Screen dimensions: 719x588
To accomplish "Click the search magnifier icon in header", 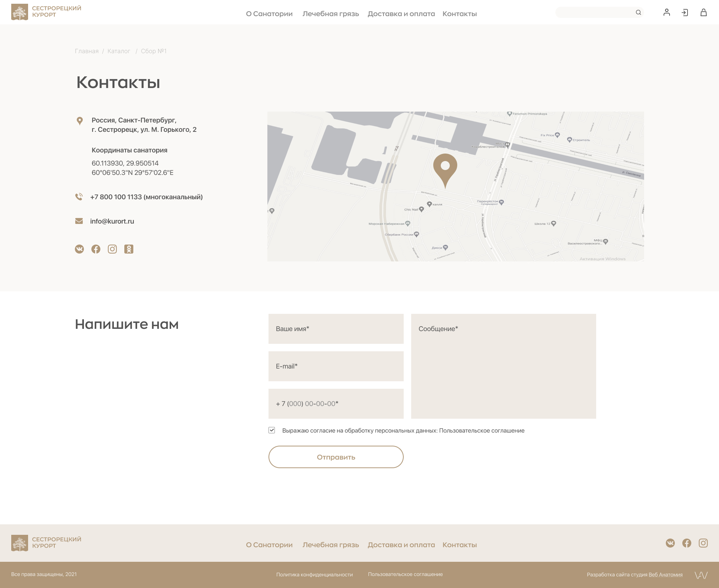I will [638, 13].
